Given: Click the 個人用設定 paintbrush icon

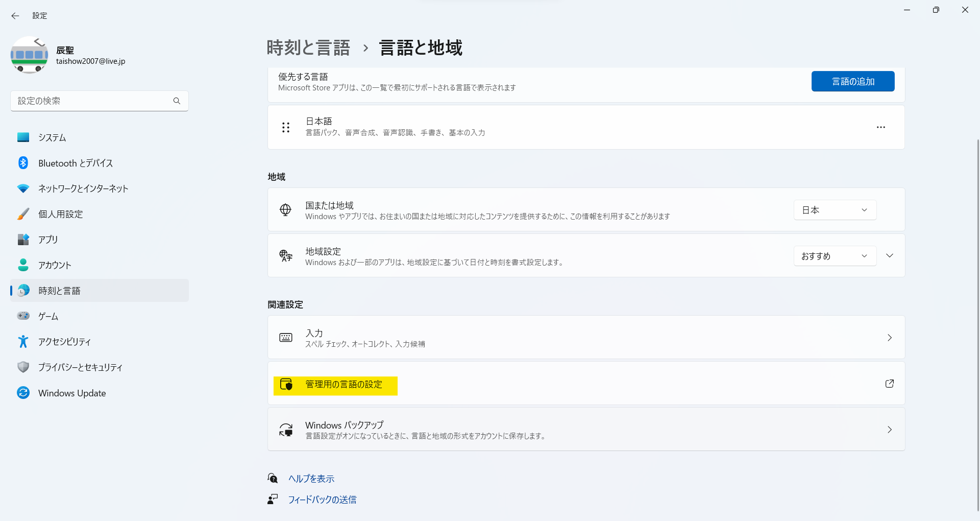Looking at the screenshot, I should [x=23, y=214].
